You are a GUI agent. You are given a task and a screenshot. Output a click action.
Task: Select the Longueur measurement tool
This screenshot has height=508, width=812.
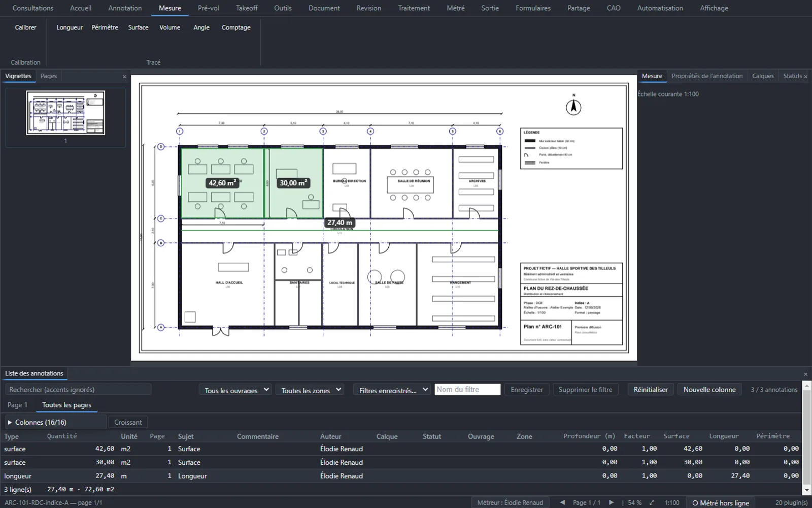click(70, 27)
